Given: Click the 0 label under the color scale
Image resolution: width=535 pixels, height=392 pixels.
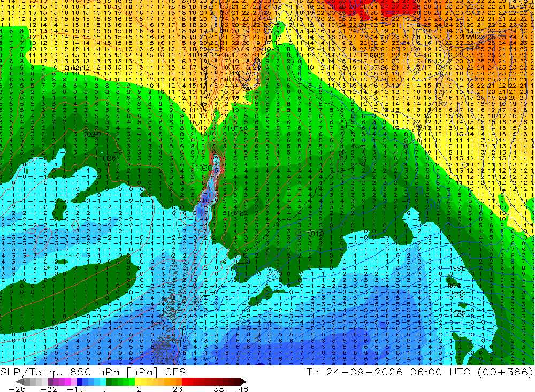Looking at the screenshot, I should point(104,389).
